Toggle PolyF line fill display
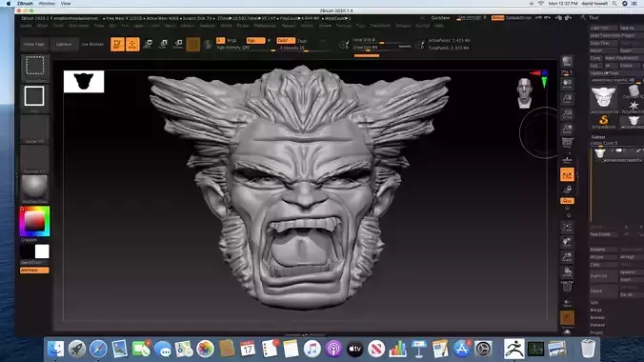 (x=567, y=287)
